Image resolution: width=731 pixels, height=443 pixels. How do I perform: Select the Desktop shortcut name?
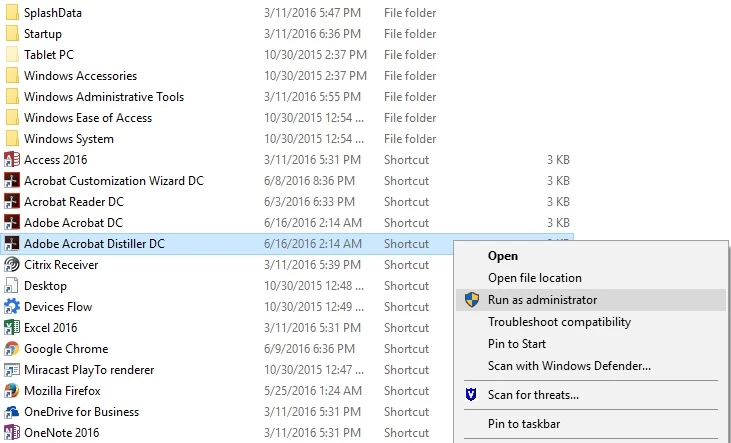45,286
